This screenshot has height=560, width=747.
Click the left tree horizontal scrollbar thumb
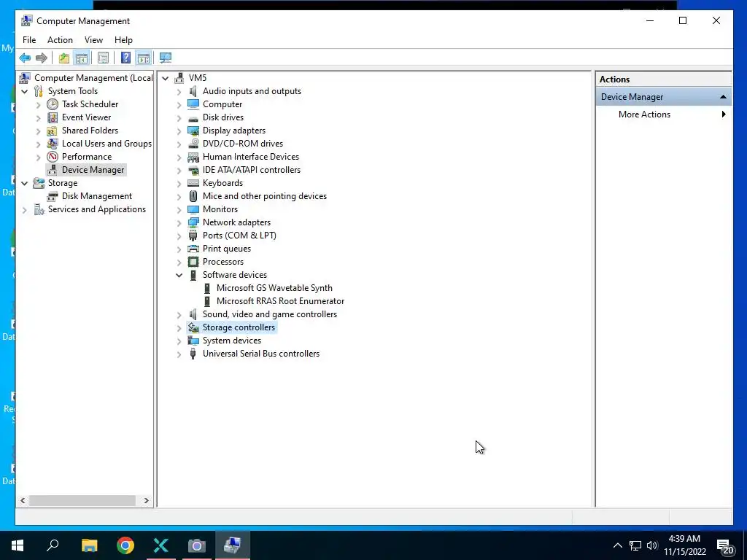[82, 500]
